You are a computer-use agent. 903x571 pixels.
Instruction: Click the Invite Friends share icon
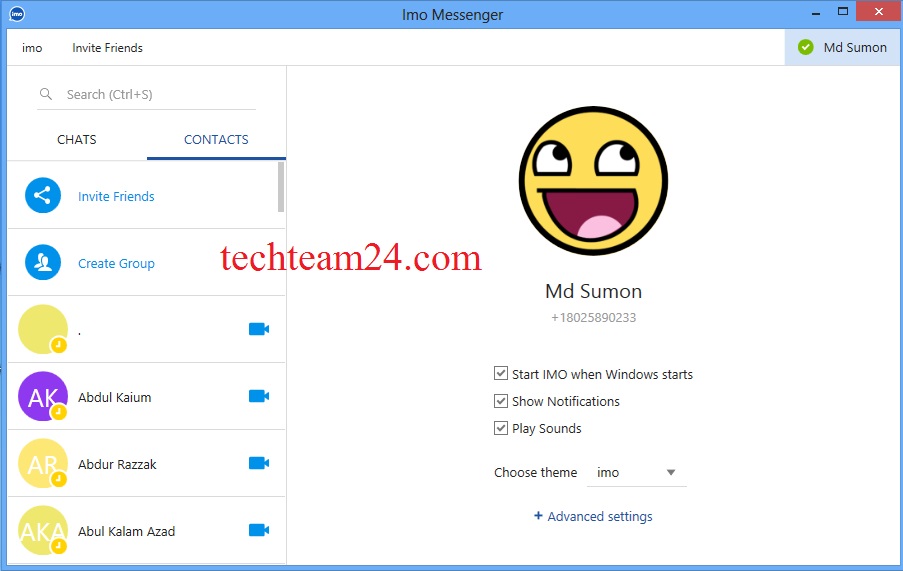pyautogui.click(x=43, y=196)
